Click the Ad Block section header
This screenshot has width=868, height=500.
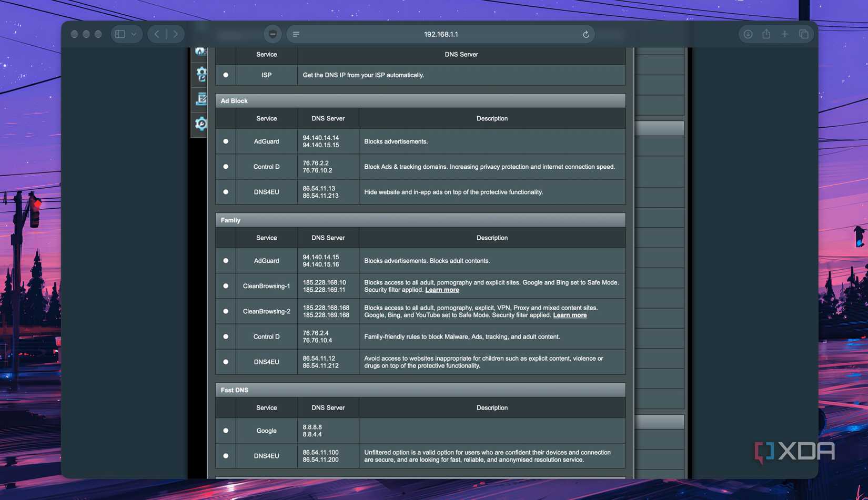(x=420, y=100)
